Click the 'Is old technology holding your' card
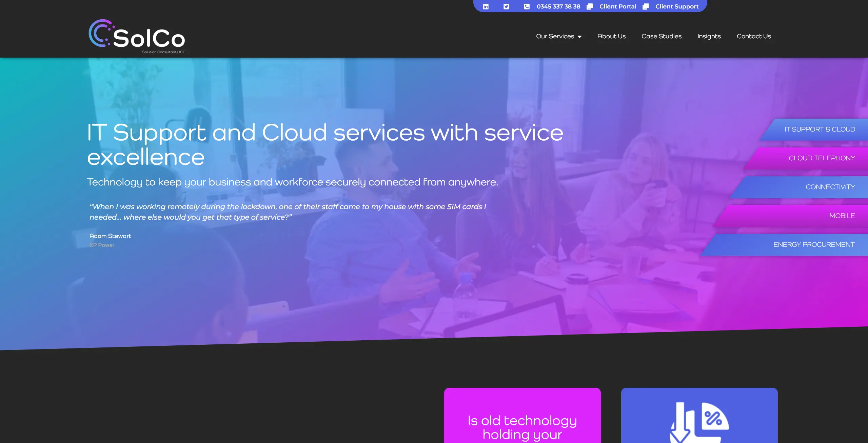868x443 pixels. pos(522,416)
